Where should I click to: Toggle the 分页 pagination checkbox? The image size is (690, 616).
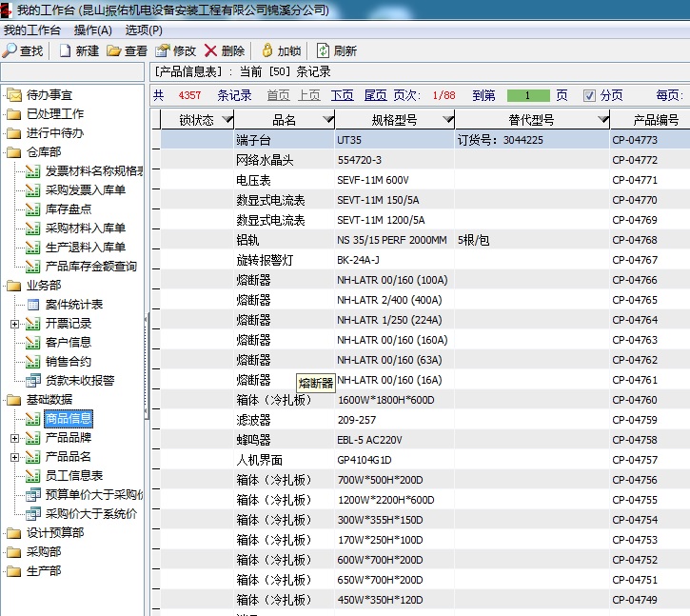590,95
